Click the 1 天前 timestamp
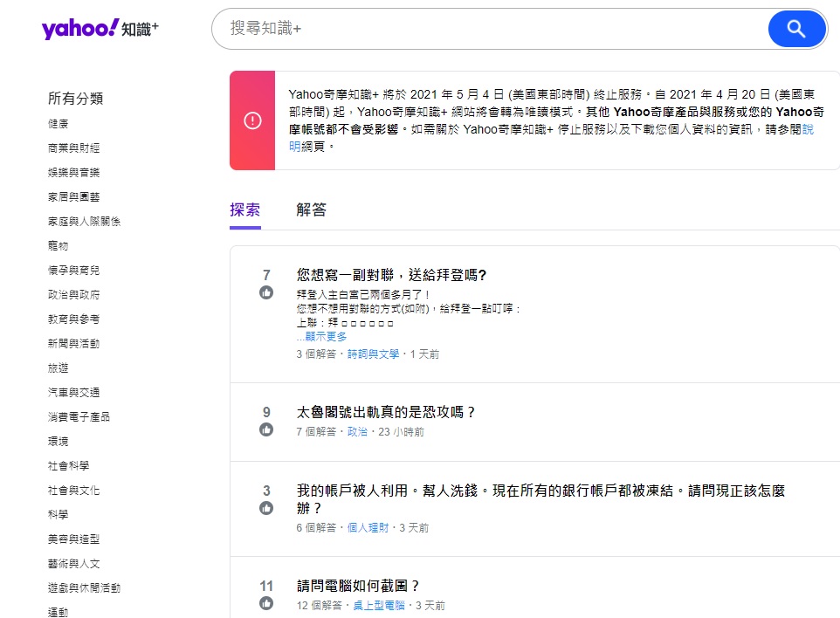The height and width of the screenshot is (618, 840). point(425,354)
